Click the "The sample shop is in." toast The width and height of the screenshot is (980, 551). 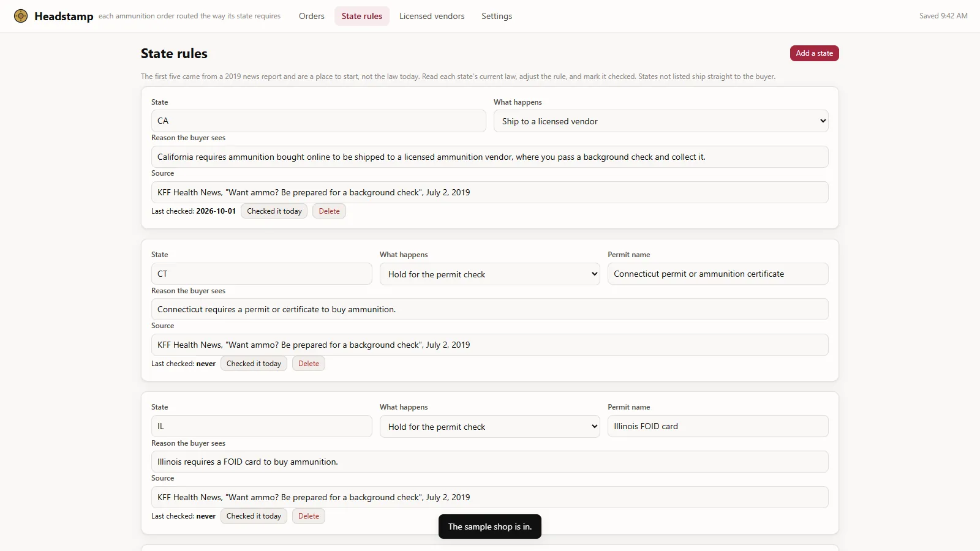[x=490, y=527]
